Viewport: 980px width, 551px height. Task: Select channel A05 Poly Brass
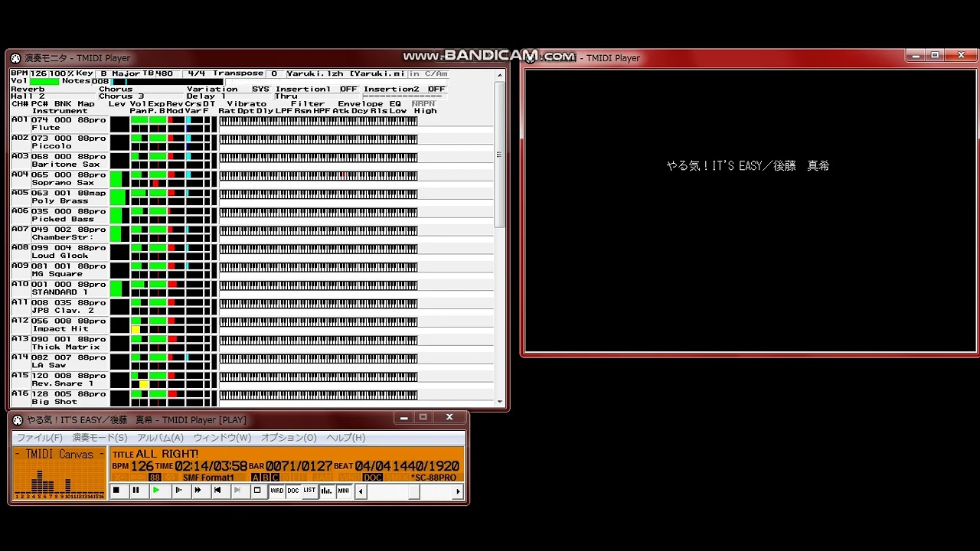pos(59,197)
